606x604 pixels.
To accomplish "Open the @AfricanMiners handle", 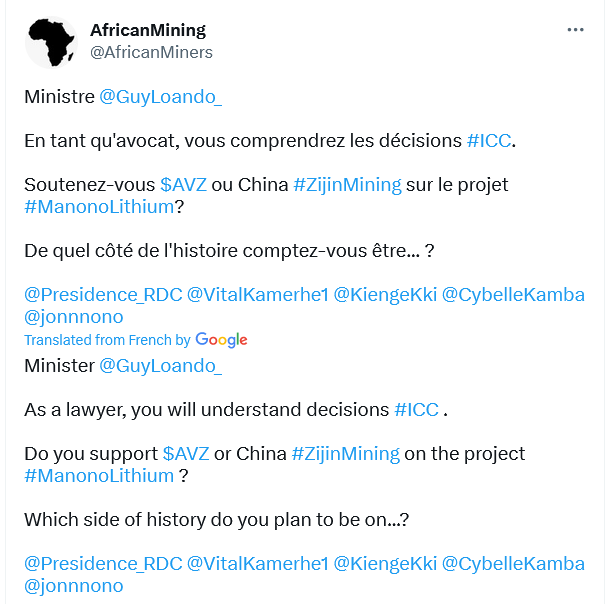I will [151, 53].
